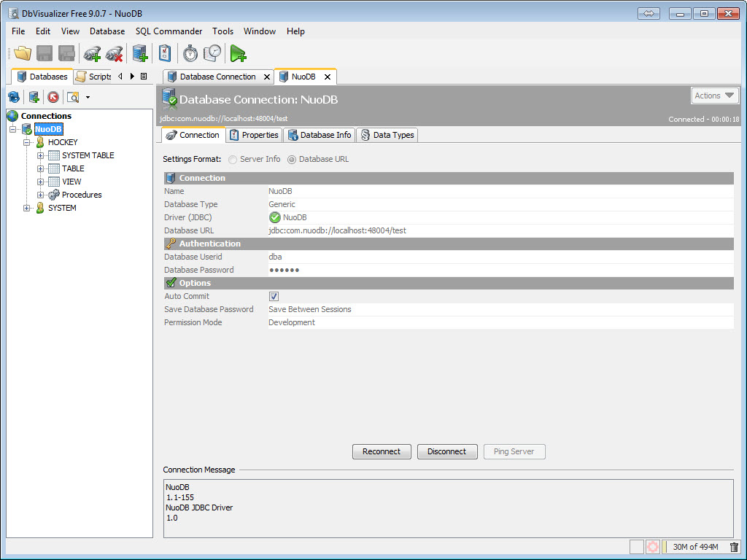Click the red gear icon in status bar
The image size is (747, 560).
pyautogui.click(x=652, y=547)
